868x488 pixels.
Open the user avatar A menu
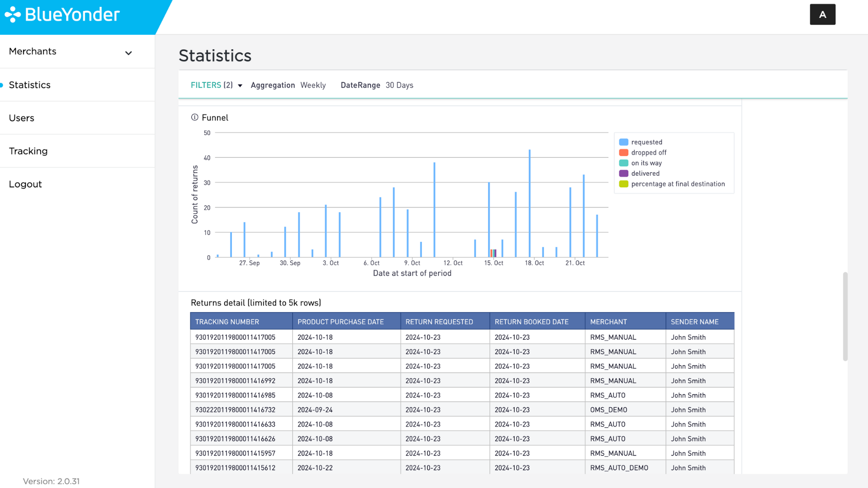[822, 14]
